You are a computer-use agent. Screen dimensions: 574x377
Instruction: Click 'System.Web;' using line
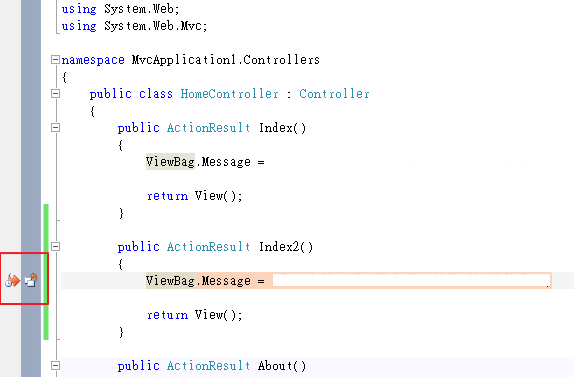point(142,9)
